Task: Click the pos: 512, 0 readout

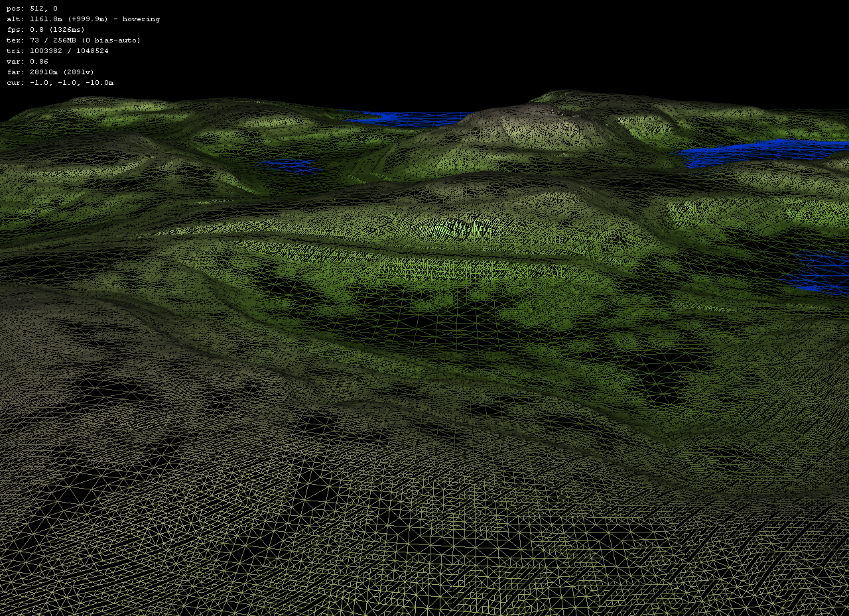Action: (31, 9)
